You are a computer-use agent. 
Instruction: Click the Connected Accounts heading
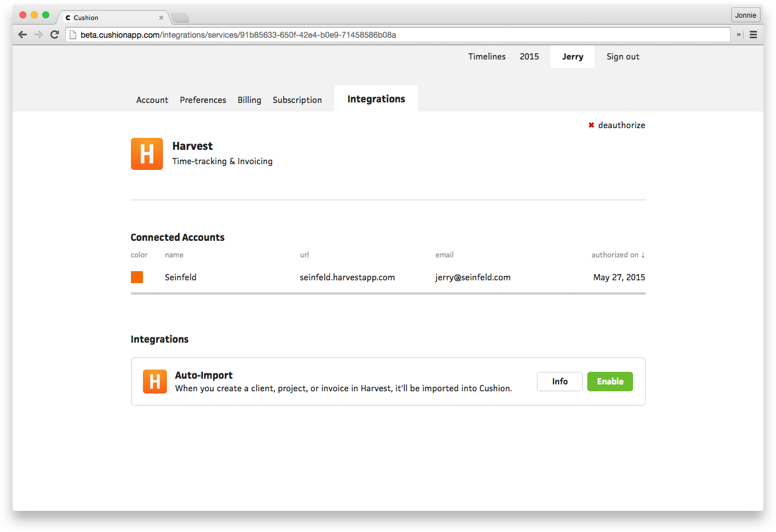178,237
